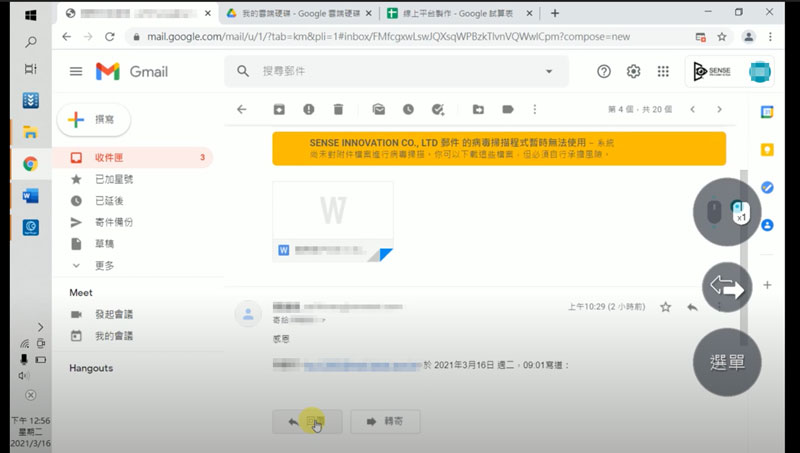Open File Explorer from taskbar
The image size is (800, 453).
pos(31,133)
